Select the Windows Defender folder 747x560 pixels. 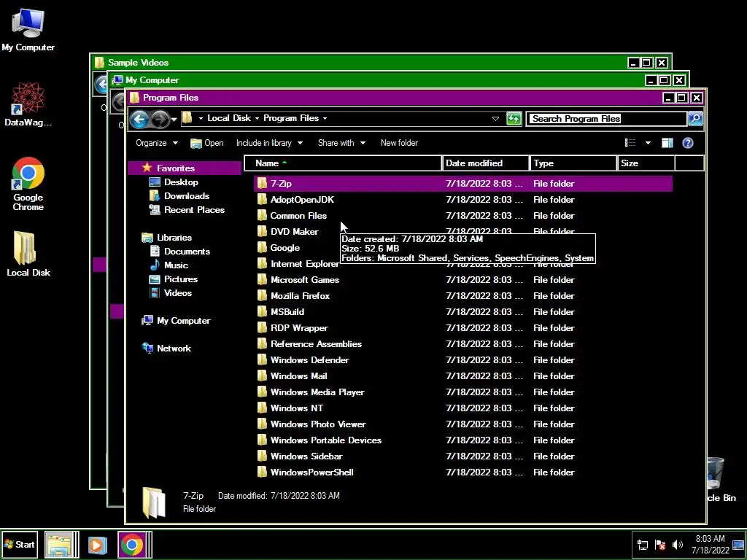(309, 360)
